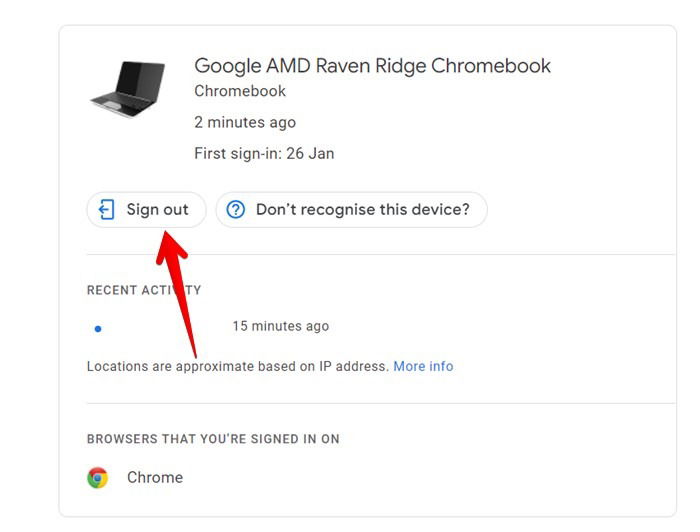This screenshot has width=700, height=532.
Task: Click the "2 minutes ago" last-active text
Action: point(245,122)
